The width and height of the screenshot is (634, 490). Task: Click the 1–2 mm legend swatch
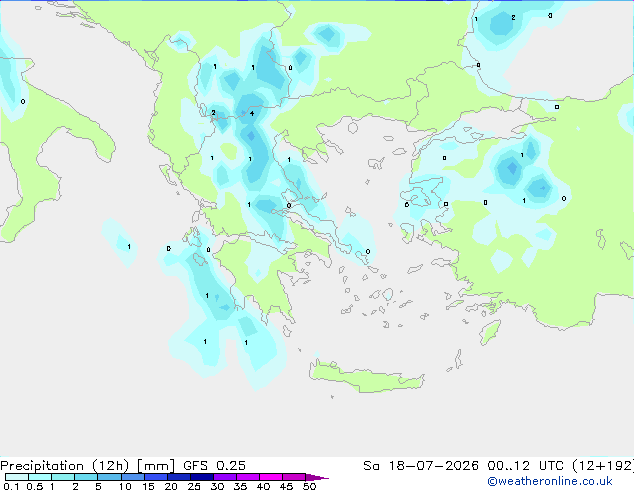63,477
